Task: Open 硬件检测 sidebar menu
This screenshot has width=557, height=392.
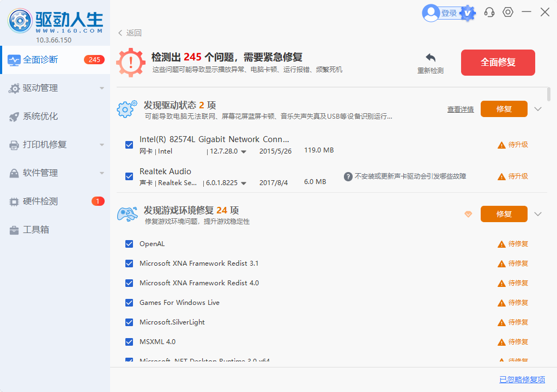Action: 55,201
